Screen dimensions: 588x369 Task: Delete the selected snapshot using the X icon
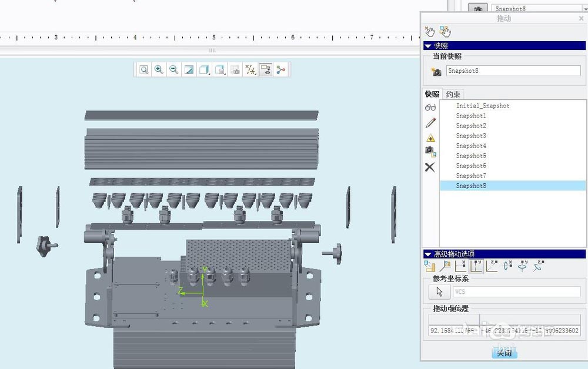430,167
